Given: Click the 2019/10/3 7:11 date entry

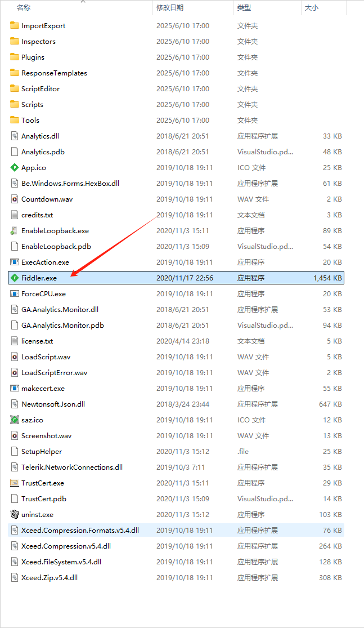Looking at the screenshot, I should (181, 467).
